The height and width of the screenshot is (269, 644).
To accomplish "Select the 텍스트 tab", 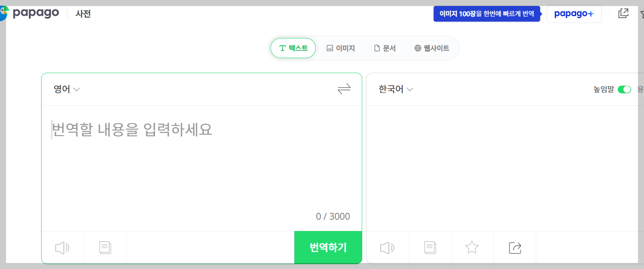I will [x=293, y=48].
